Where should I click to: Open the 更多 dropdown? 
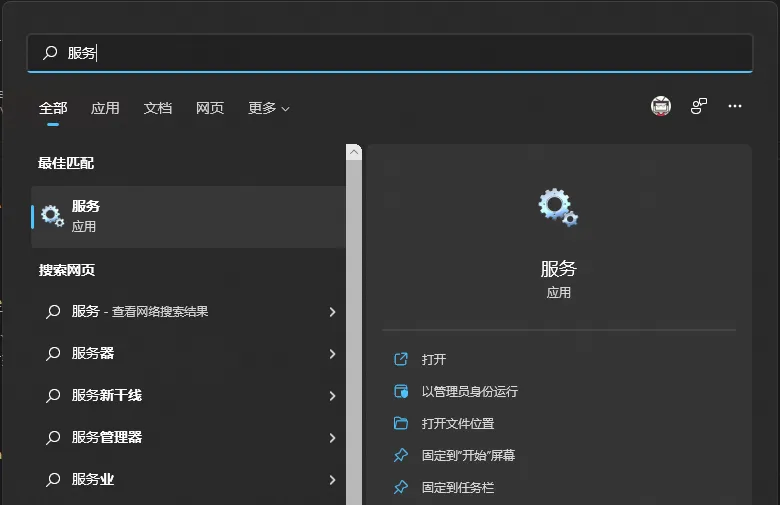pyautogui.click(x=269, y=108)
